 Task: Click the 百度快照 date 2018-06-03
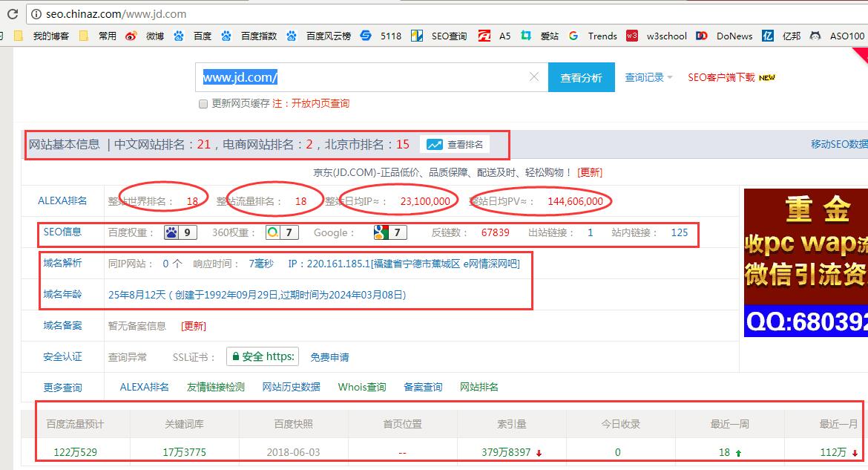tap(293, 452)
